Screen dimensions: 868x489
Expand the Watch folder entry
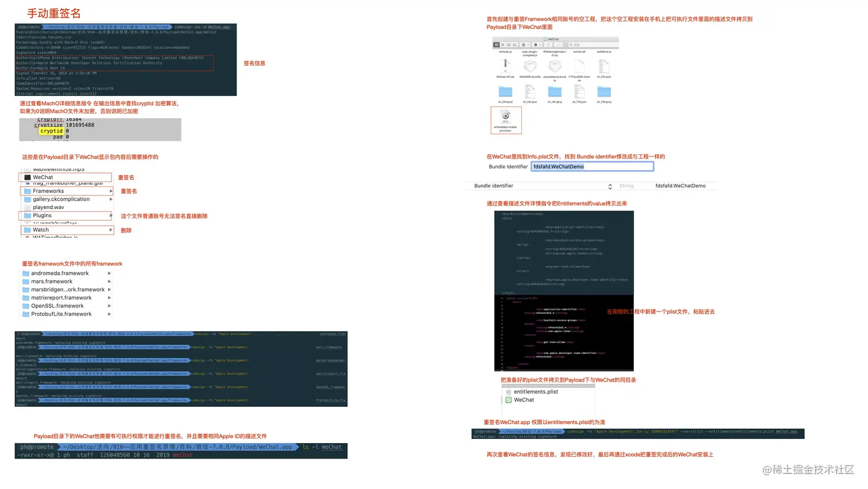pyautogui.click(x=110, y=229)
